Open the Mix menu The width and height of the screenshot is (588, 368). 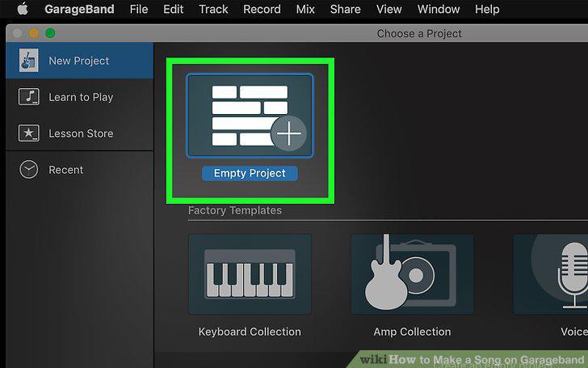305,9
